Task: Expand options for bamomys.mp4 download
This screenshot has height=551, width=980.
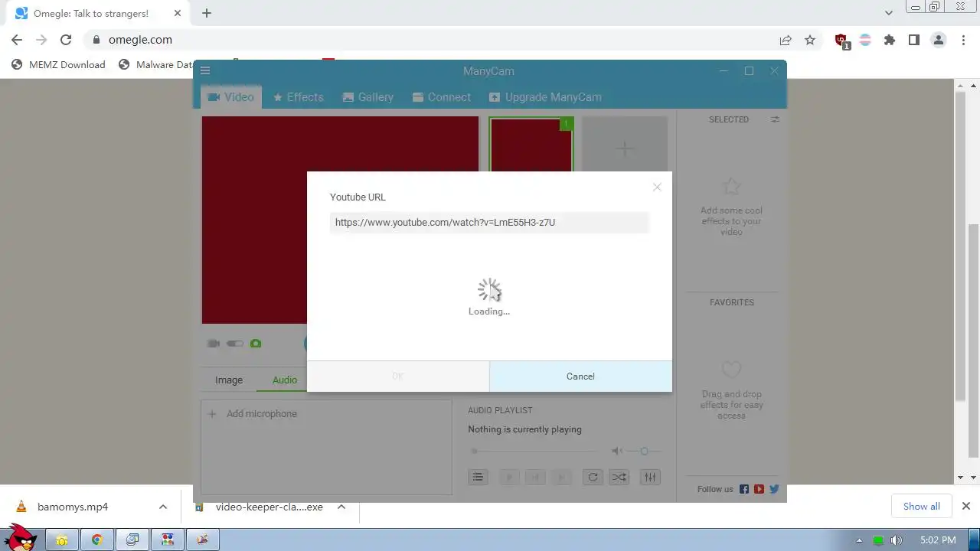Action: (163, 507)
